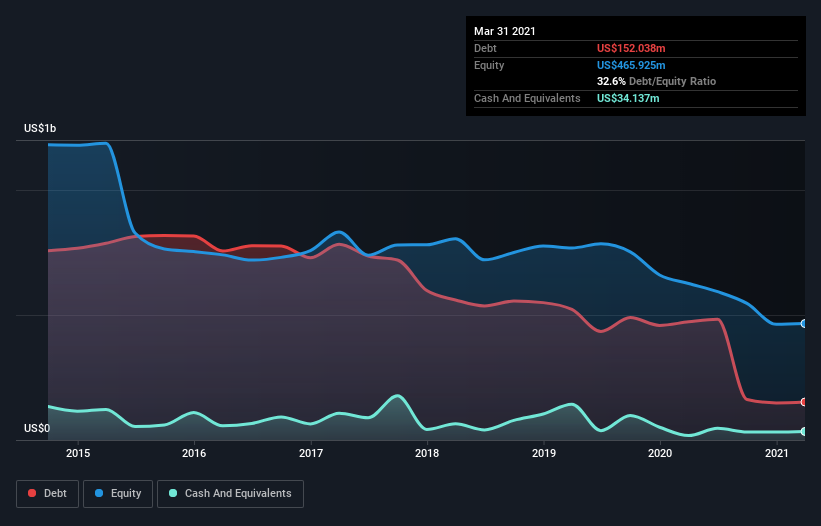Click the red Debt legend dot
Image resolution: width=821 pixels, height=526 pixels.
coord(32,493)
